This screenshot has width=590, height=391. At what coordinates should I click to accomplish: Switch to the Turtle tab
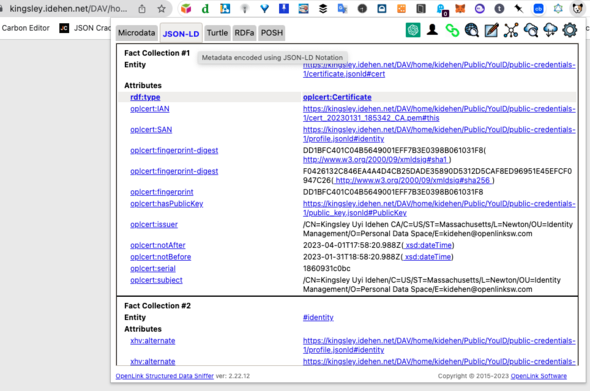pyautogui.click(x=217, y=33)
